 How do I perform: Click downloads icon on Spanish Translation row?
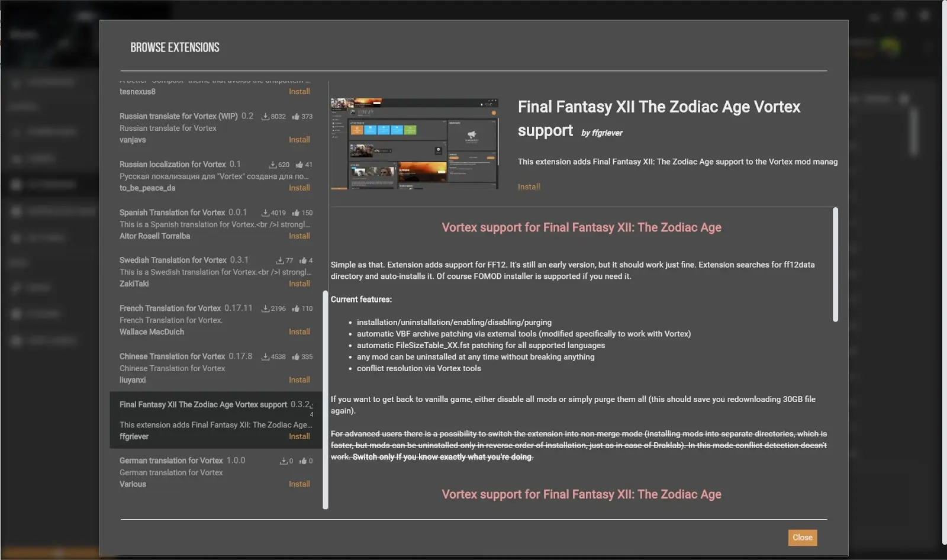click(266, 213)
